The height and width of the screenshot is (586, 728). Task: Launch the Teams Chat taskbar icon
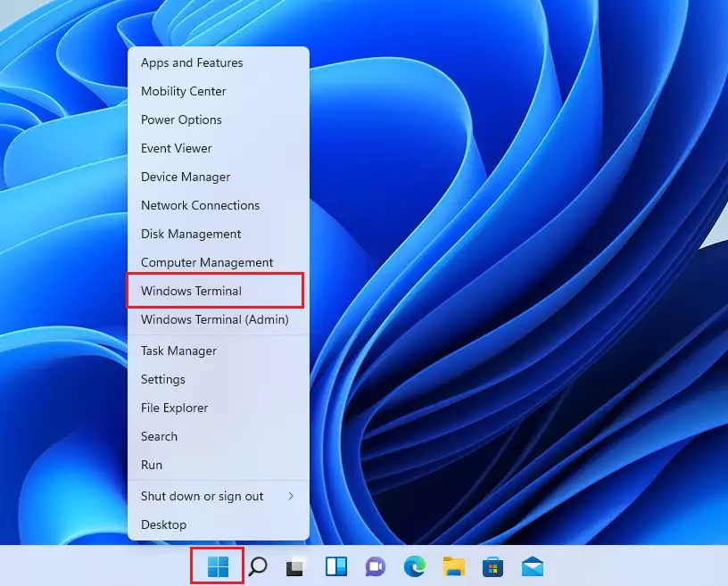click(375, 566)
